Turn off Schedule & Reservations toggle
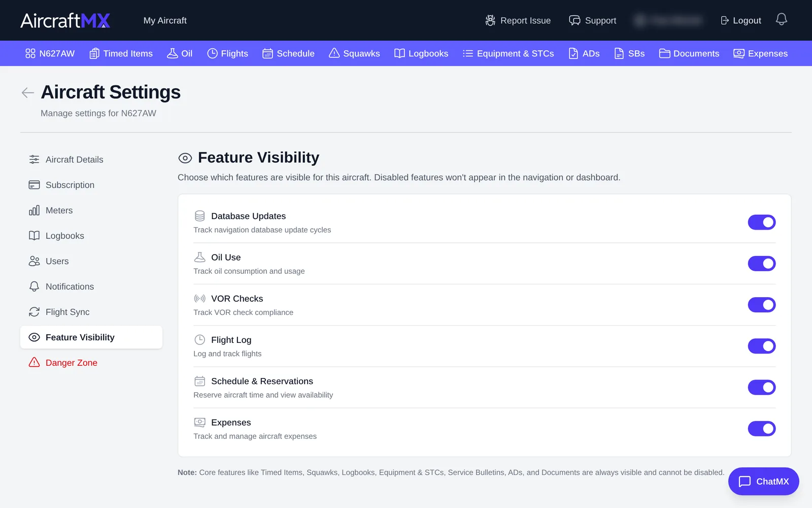The image size is (812, 508). [762, 387]
